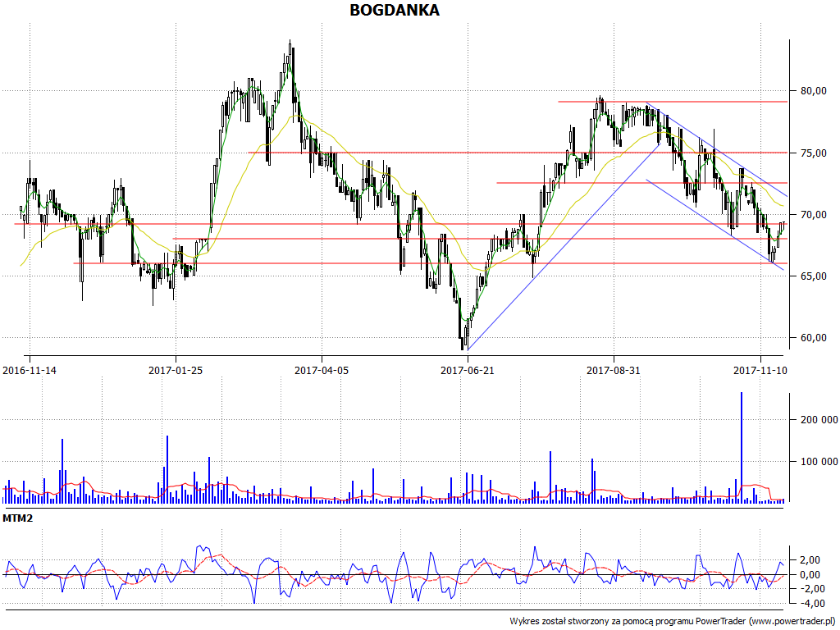Image resolution: width=840 pixels, height=630 pixels.
Task: Select the 2016-11-14 date label
Action: click(30, 370)
